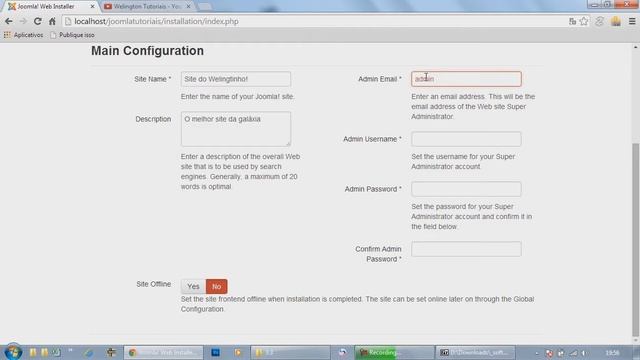
Task: Click the Admin Username field
Action: tap(466, 139)
